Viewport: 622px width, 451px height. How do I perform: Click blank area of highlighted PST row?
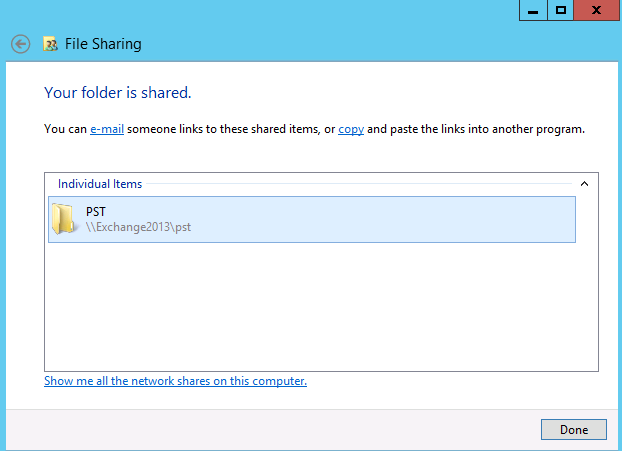pyautogui.click(x=381, y=219)
